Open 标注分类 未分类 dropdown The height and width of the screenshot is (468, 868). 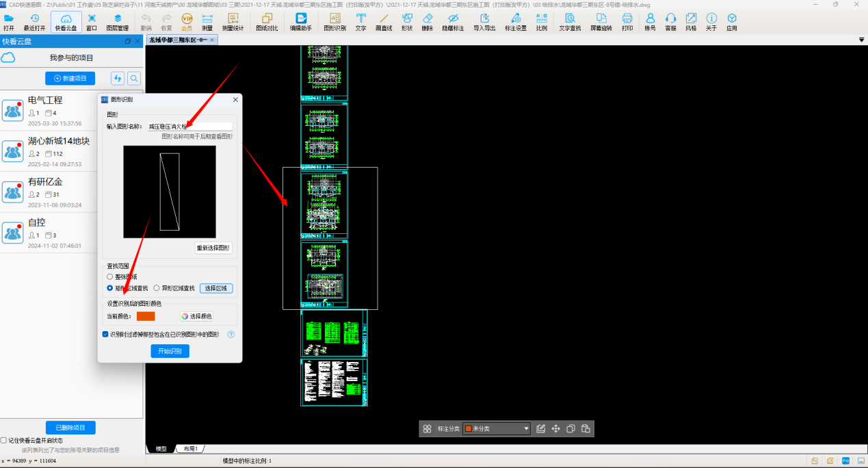(497, 428)
